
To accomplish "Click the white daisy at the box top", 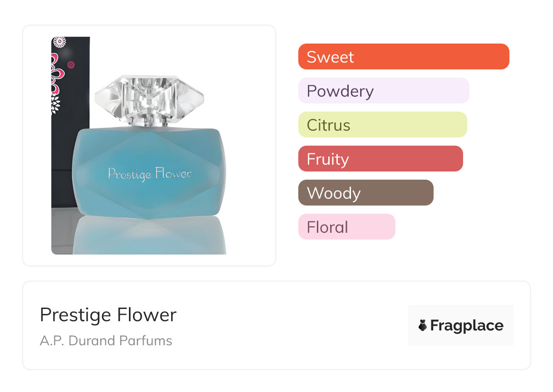I will pyautogui.click(x=59, y=42).
